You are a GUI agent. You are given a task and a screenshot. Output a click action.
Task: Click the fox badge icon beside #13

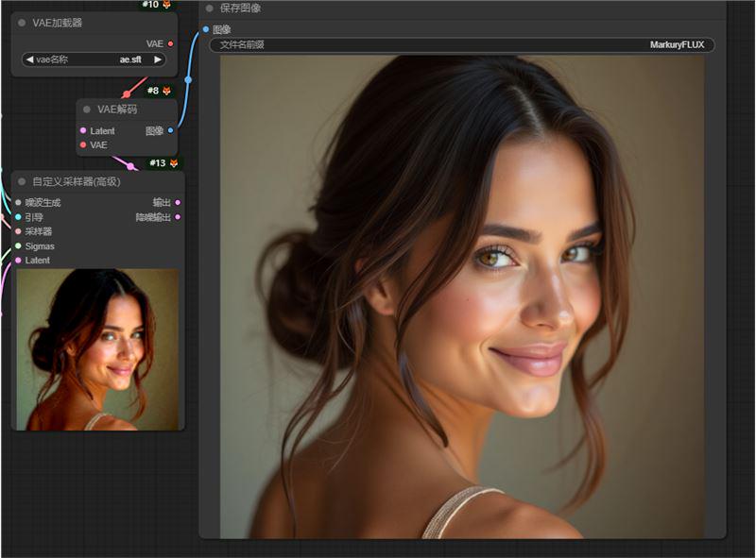(x=174, y=163)
